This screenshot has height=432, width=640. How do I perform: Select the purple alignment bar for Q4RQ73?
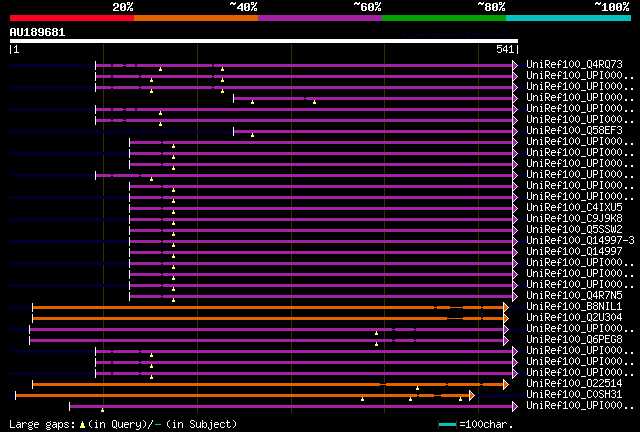pos(304,65)
